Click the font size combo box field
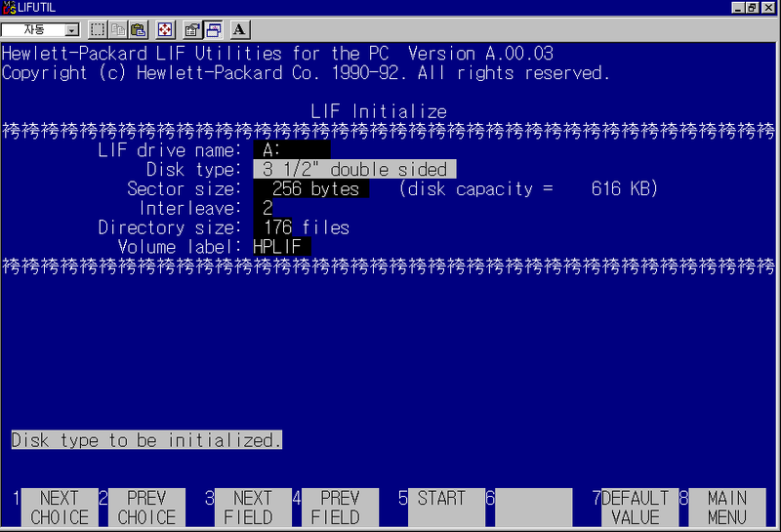 (x=33, y=29)
